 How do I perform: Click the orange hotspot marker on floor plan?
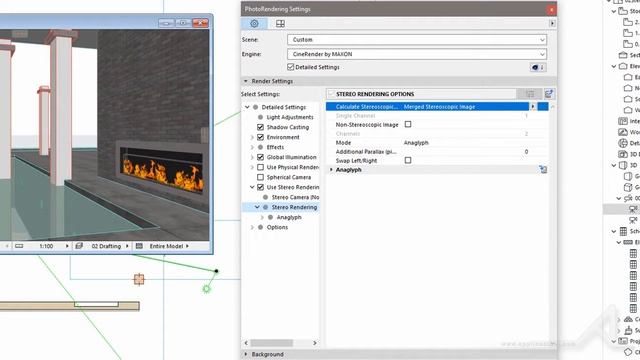point(139,279)
